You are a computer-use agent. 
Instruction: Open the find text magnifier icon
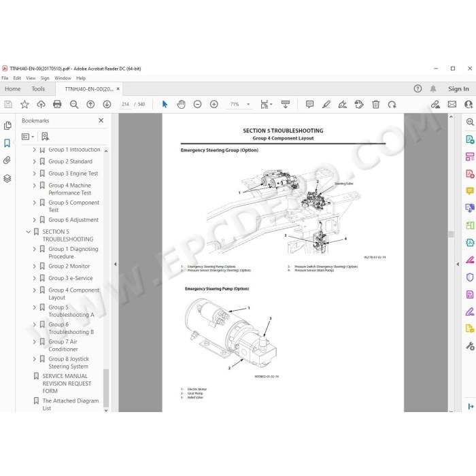[74, 105]
